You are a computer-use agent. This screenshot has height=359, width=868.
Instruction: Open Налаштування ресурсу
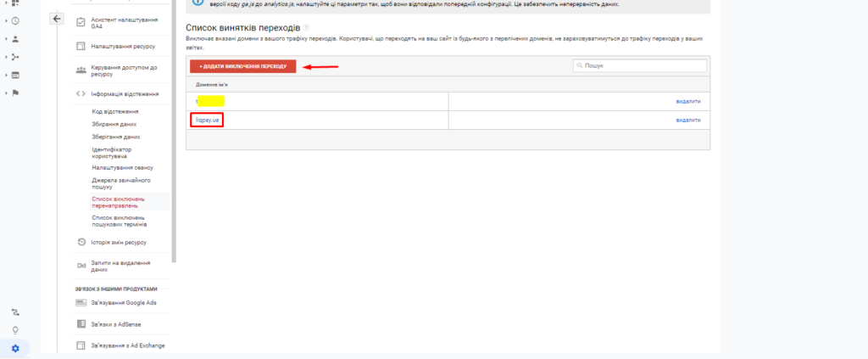tap(123, 46)
